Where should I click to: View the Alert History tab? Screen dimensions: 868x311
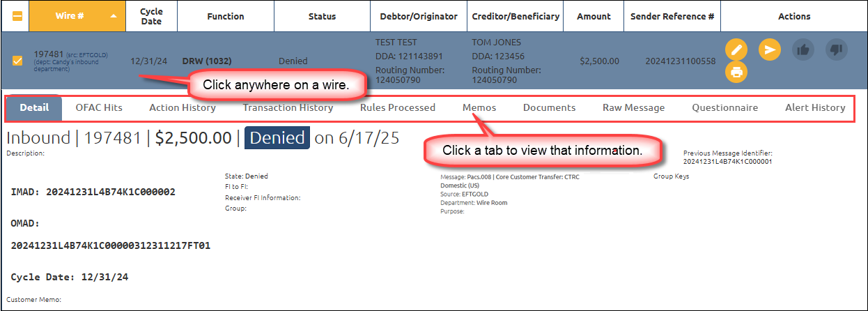(814, 108)
